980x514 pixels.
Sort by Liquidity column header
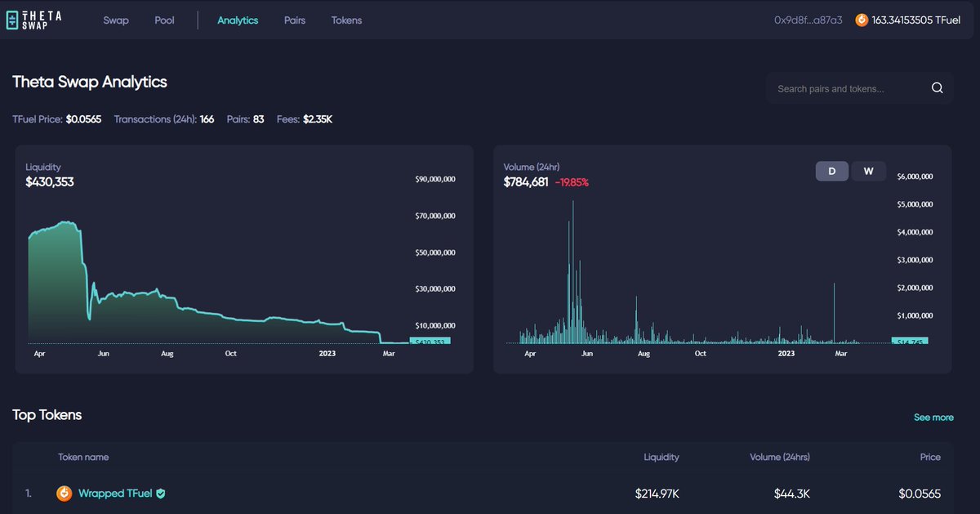pos(661,457)
